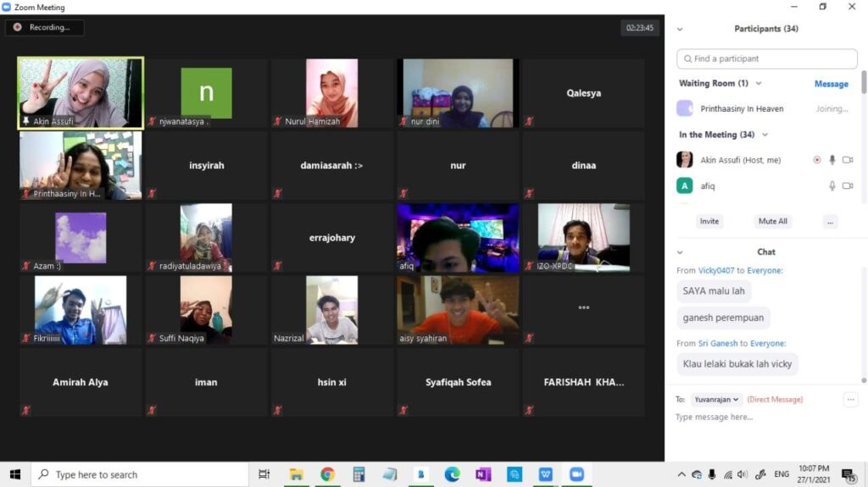Open the chat more options ellipsis button
This screenshot has height=487, width=868.
pos(850,400)
